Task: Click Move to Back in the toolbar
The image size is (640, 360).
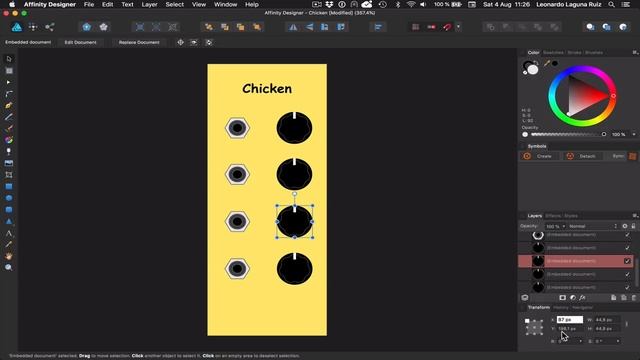Action: pos(209,27)
